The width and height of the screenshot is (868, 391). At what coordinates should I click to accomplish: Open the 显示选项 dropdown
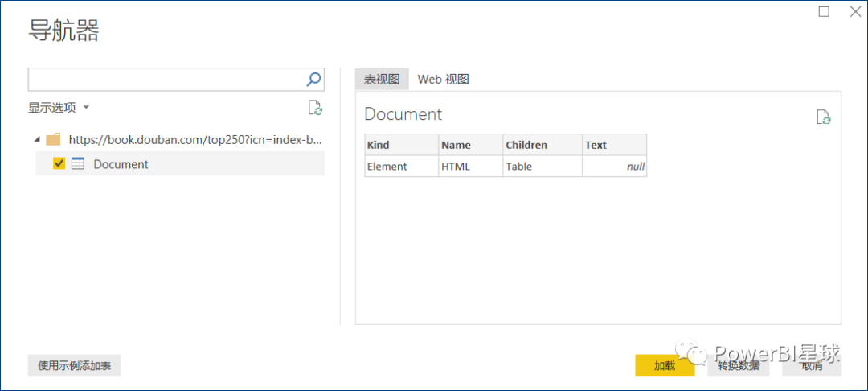[x=58, y=108]
